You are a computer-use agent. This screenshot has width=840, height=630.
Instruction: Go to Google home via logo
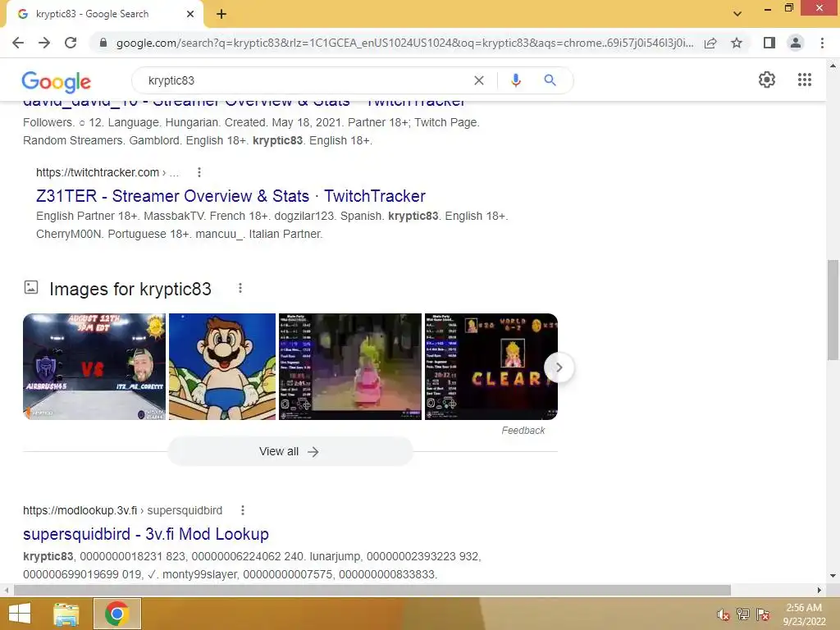[x=57, y=81]
